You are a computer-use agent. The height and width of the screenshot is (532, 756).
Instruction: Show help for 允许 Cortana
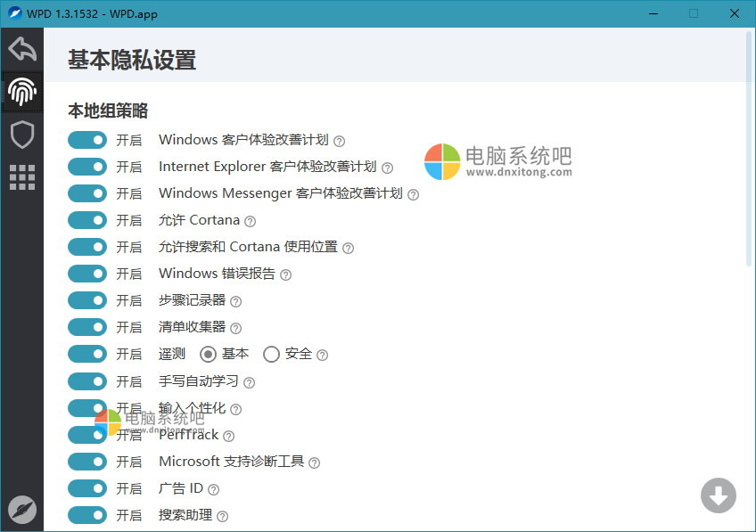click(251, 221)
